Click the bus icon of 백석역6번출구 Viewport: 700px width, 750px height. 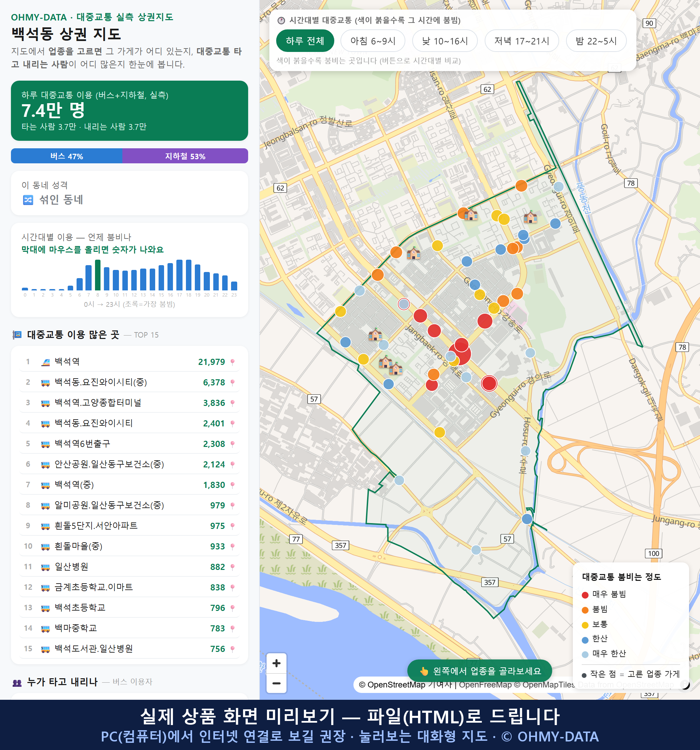[46, 444]
